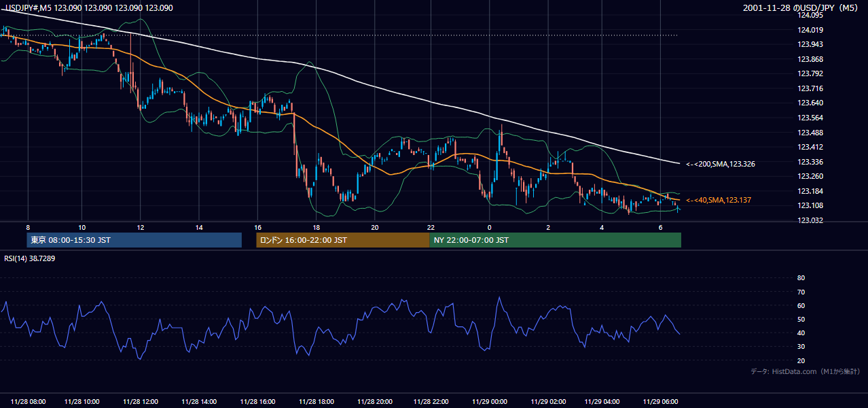The image size is (868, 408).
Task: Click the 11/28 16:00 date label
Action: click(x=257, y=402)
